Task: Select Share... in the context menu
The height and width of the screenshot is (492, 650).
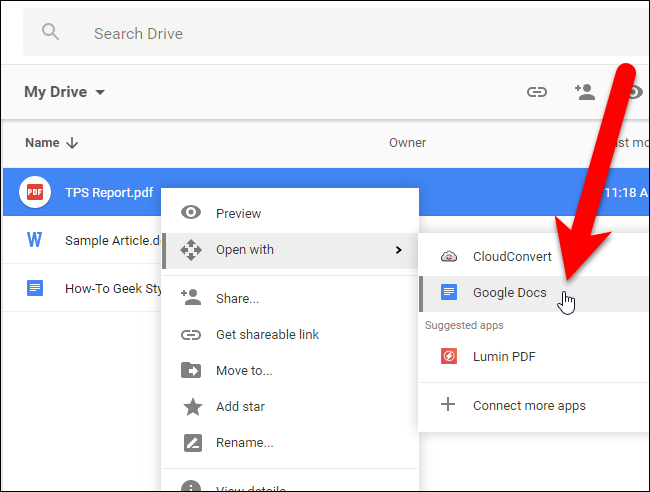Action: [x=237, y=298]
